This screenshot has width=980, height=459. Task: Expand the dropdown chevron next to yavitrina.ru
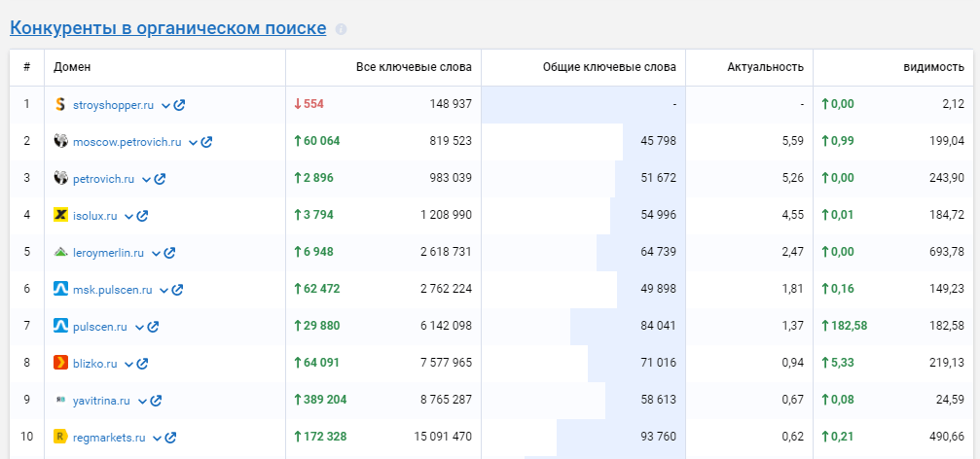(x=142, y=401)
